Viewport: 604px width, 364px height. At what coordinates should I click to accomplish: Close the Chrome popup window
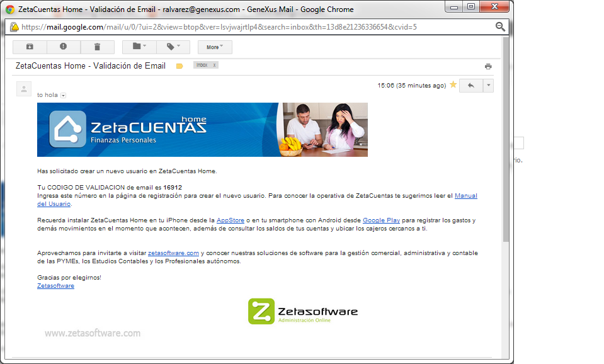coord(495,6)
